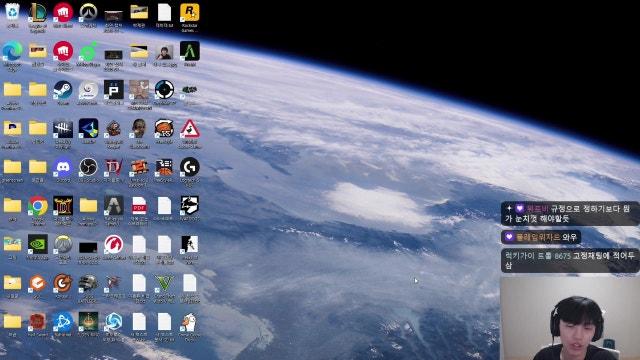Click the streamer webcam overlay

[570, 318]
